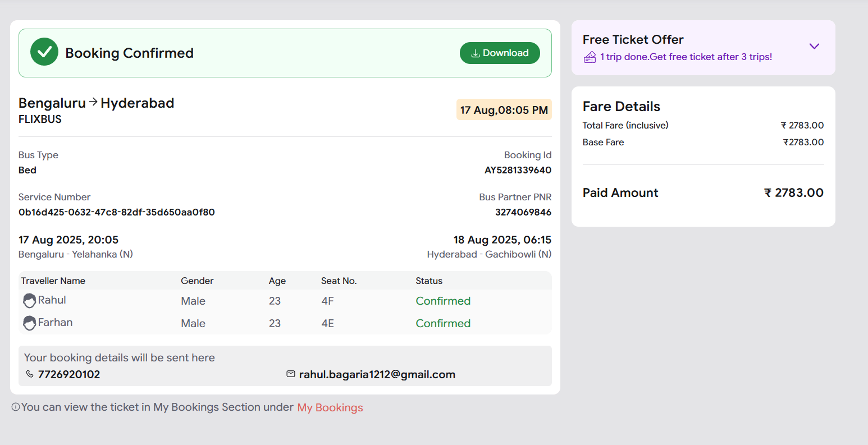The image size is (868, 445).
Task: Click Rahul's traveller avatar icon
Action: pyautogui.click(x=30, y=301)
